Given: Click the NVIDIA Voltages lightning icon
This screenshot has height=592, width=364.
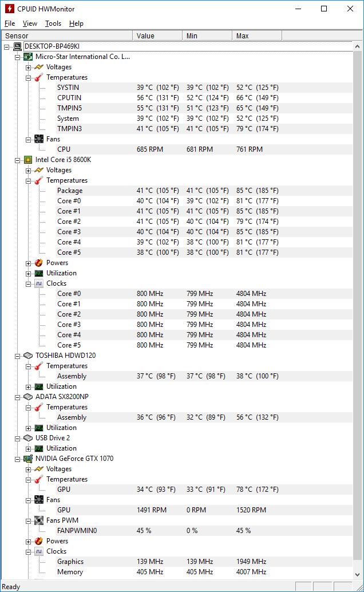Looking at the screenshot, I should click(38, 469).
